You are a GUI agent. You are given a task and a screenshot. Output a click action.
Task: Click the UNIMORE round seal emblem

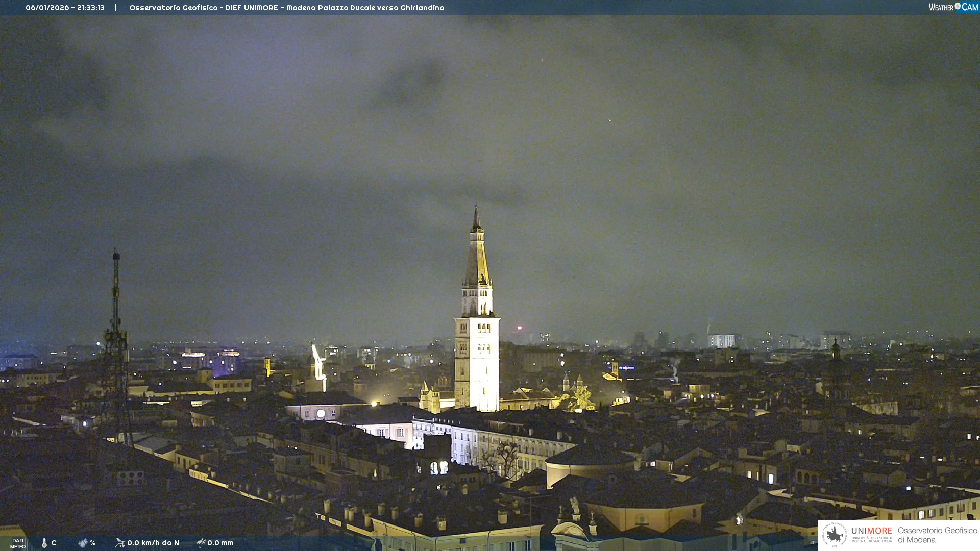coord(835,535)
